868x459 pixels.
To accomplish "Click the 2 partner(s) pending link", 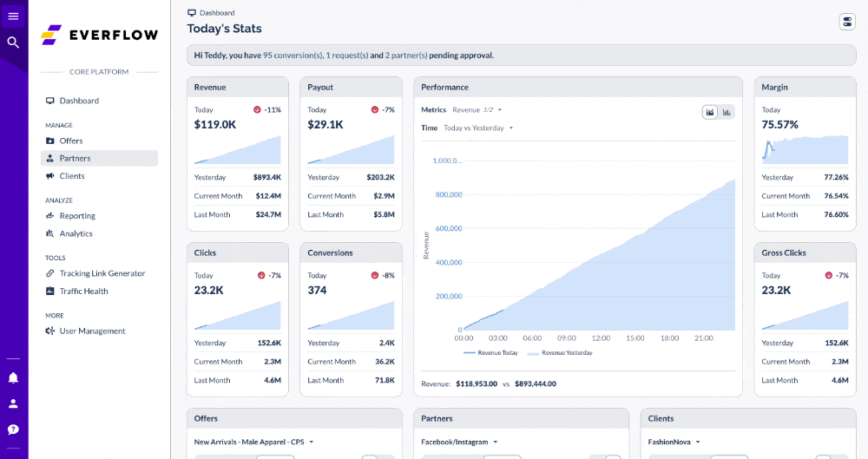I will tap(406, 56).
